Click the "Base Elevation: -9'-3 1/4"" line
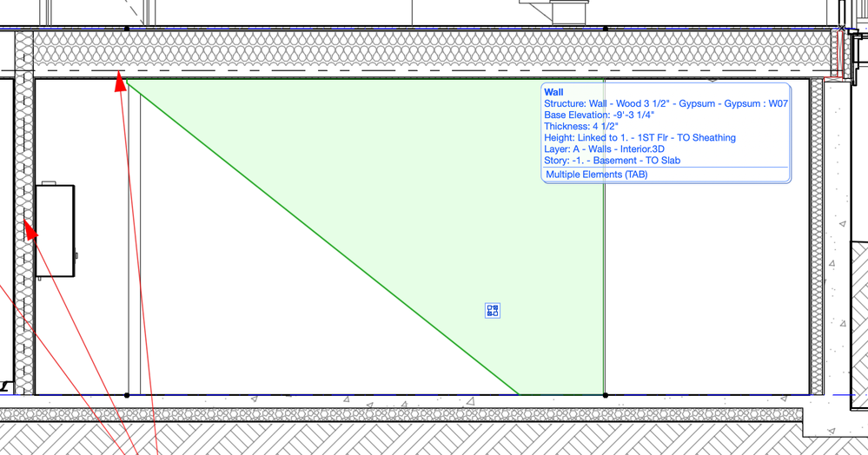 click(599, 115)
